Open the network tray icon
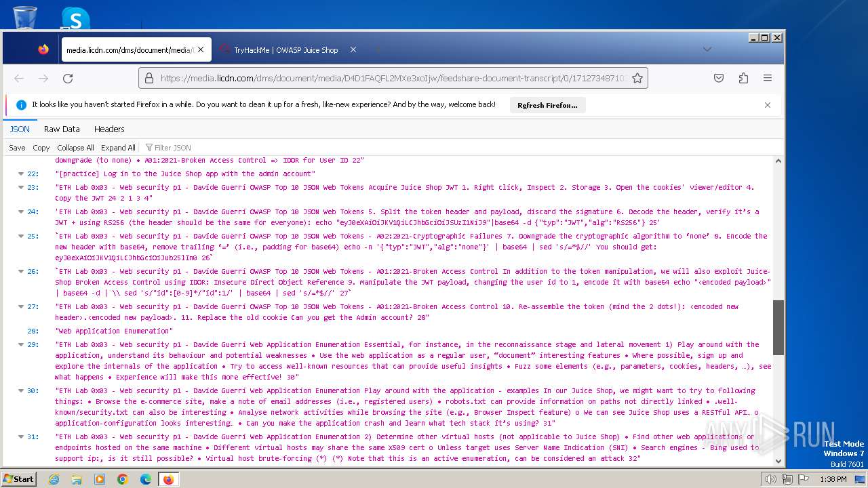This screenshot has width=868, height=488. [787, 479]
